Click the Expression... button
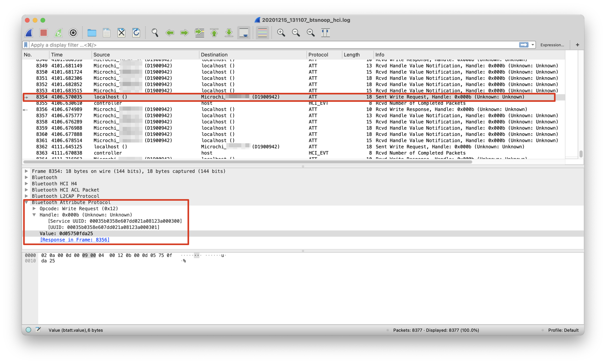606x364 pixels. click(552, 45)
